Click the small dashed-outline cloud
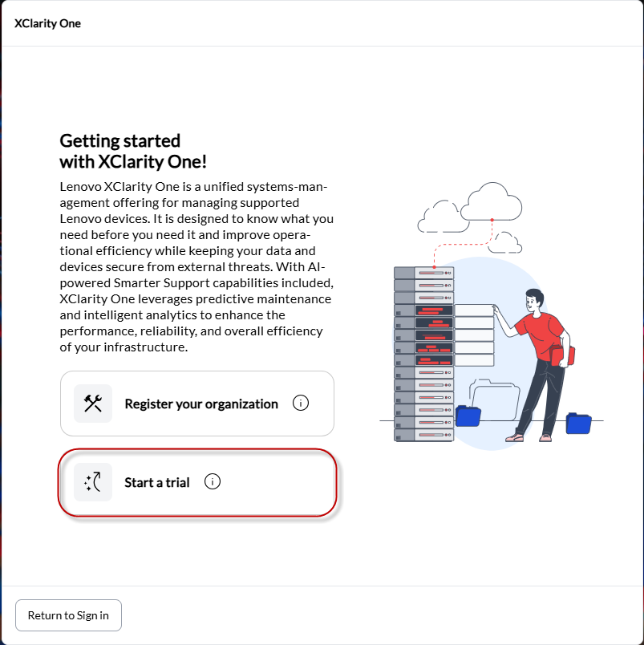 coord(507,241)
